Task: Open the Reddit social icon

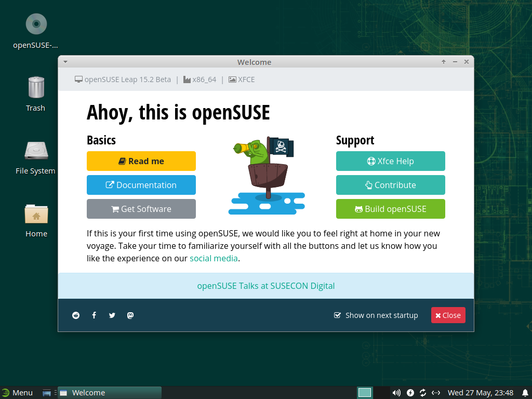Action: (x=76, y=315)
